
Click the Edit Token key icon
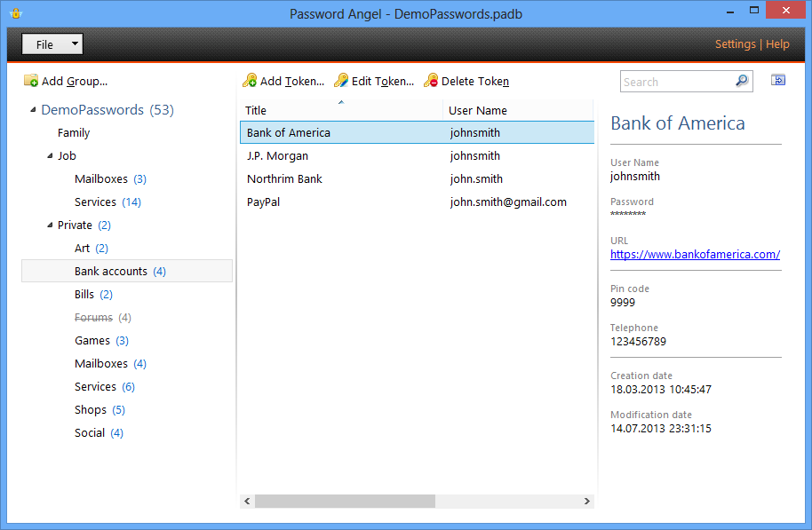341,80
